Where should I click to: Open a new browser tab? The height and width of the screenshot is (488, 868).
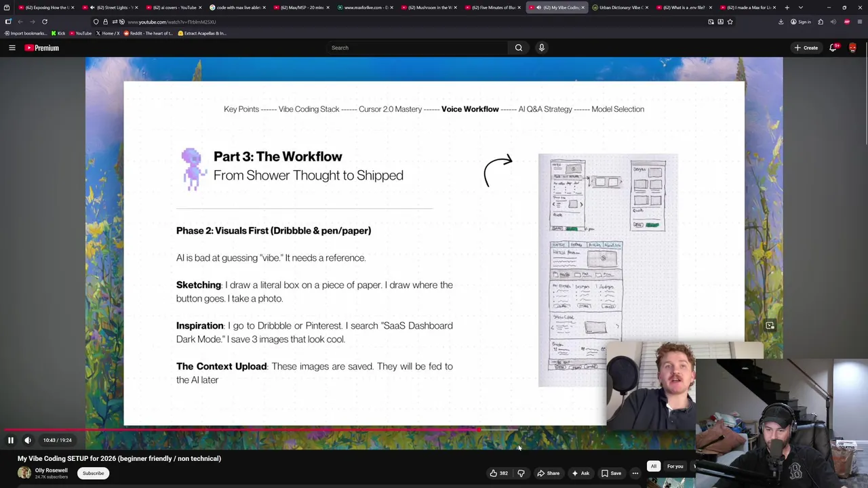click(x=787, y=7)
